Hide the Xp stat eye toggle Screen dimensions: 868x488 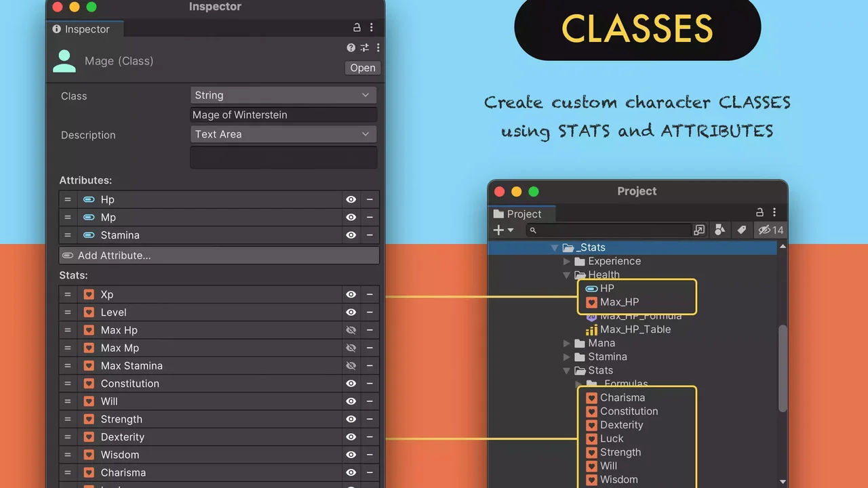[x=351, y=294]
